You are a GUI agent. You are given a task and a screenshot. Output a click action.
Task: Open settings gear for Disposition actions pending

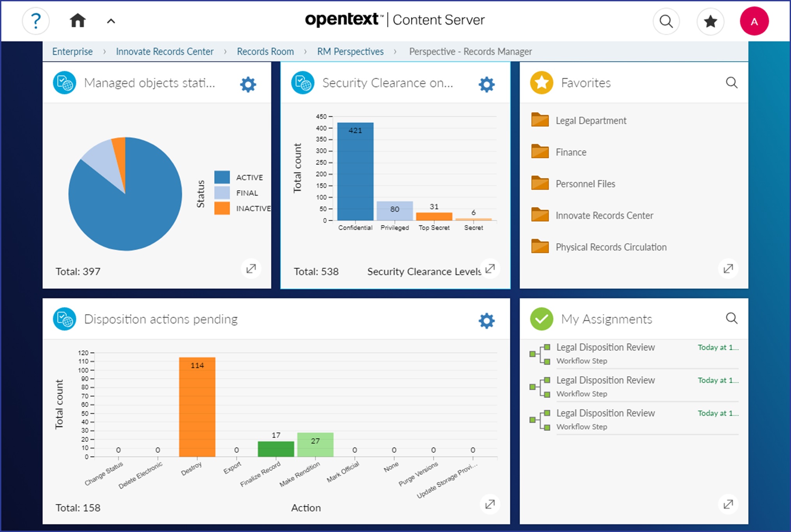point(487,320)
